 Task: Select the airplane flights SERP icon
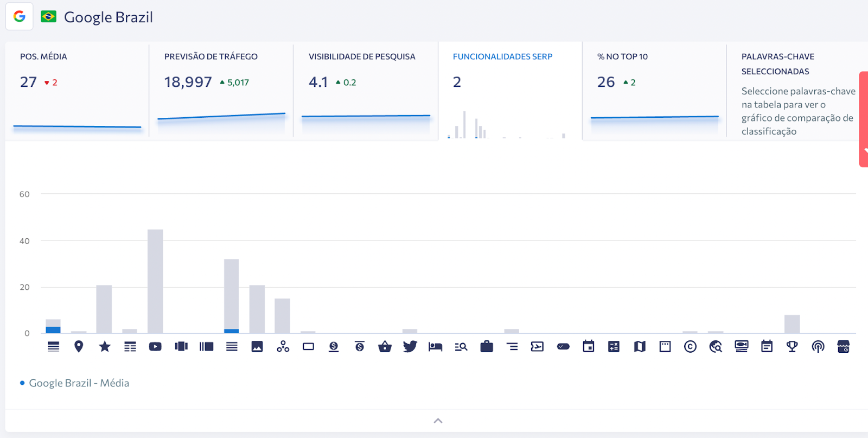tap(537, 346)
